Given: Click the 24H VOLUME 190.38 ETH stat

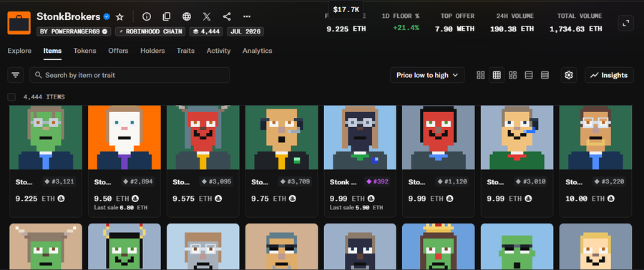Looking at the screenshot, I should 512,23.
